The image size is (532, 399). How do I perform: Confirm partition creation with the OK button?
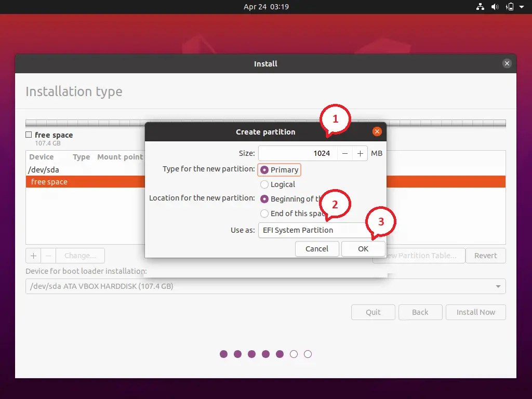click(363, 249)
